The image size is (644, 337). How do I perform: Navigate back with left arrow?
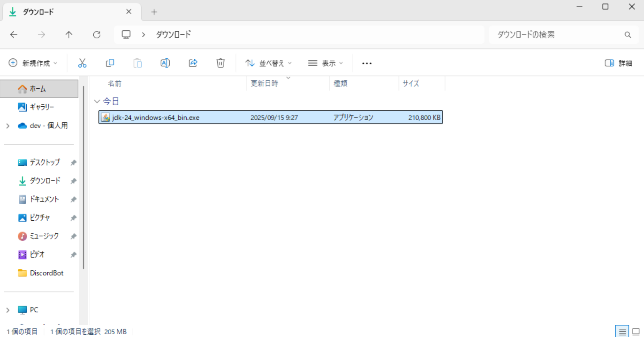[x=14, y=35]
